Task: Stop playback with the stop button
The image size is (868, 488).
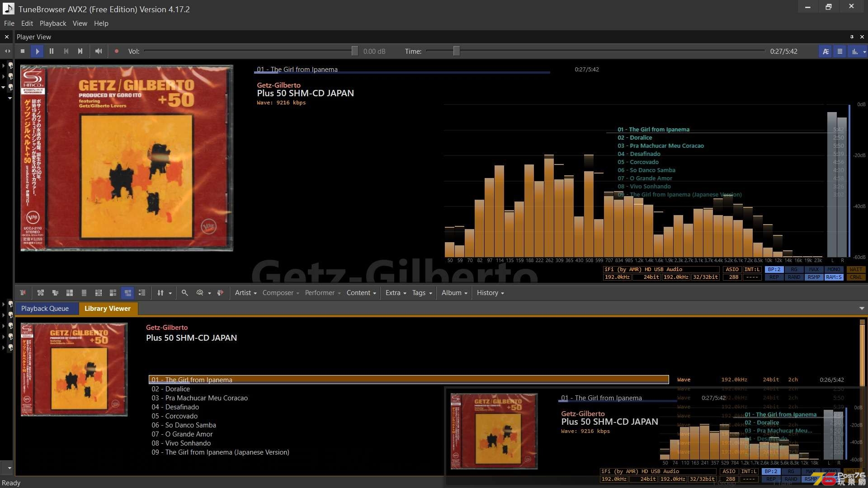Action: tap(23, 52)
